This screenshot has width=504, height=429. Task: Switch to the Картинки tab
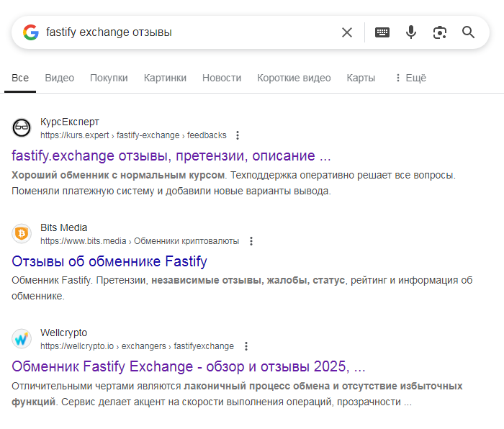165,78
